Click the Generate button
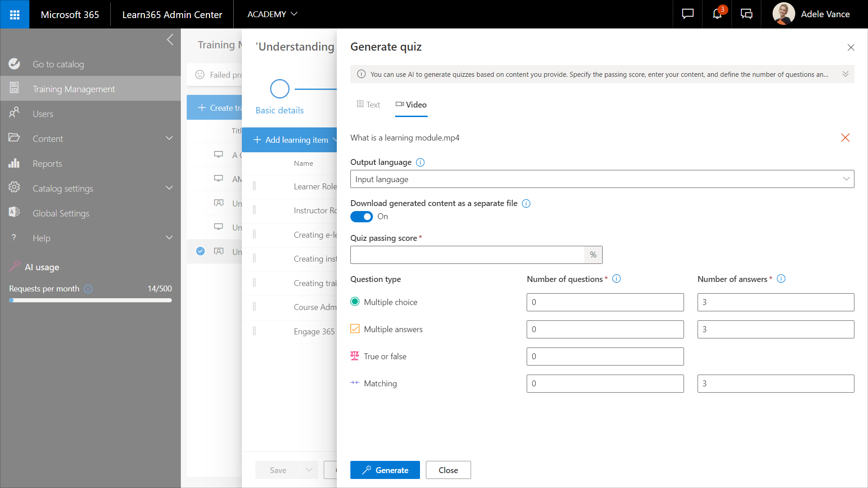868x488 pixels. pyautogui.click(x=385, y=470)
